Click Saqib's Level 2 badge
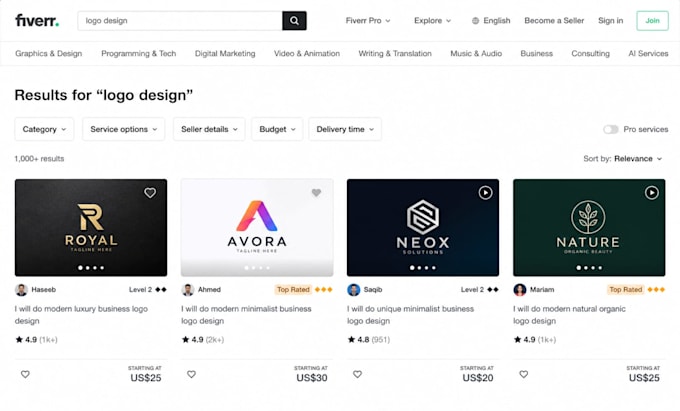Screen dimensions: 680x411 point(479,290)
